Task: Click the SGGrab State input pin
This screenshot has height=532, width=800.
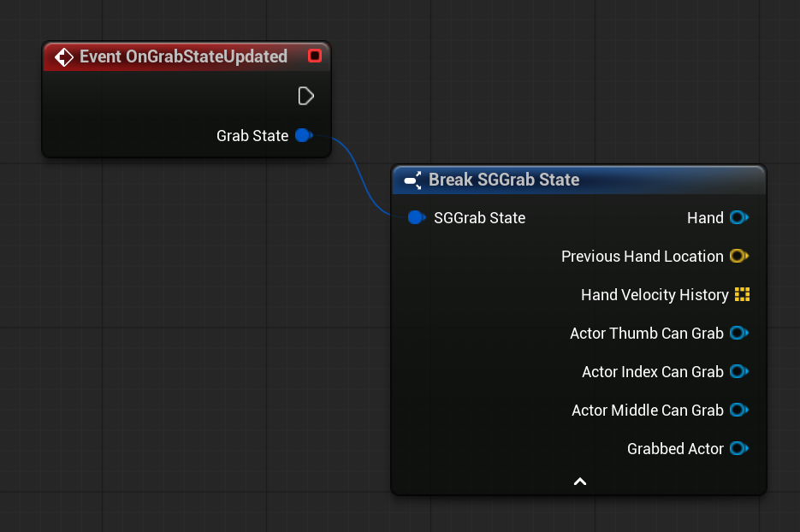Action: pos(417,217)
